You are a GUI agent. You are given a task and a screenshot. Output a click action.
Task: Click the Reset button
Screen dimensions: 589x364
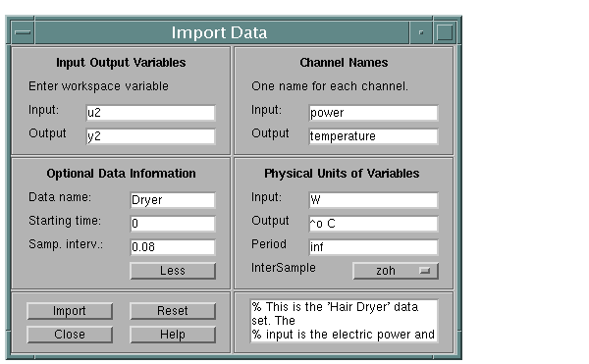[173, 311]
